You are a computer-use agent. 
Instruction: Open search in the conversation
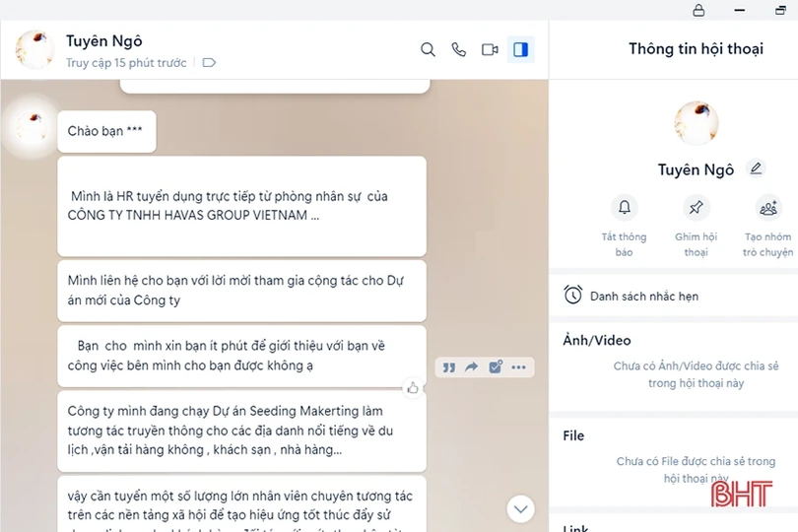tap(428, 49)
